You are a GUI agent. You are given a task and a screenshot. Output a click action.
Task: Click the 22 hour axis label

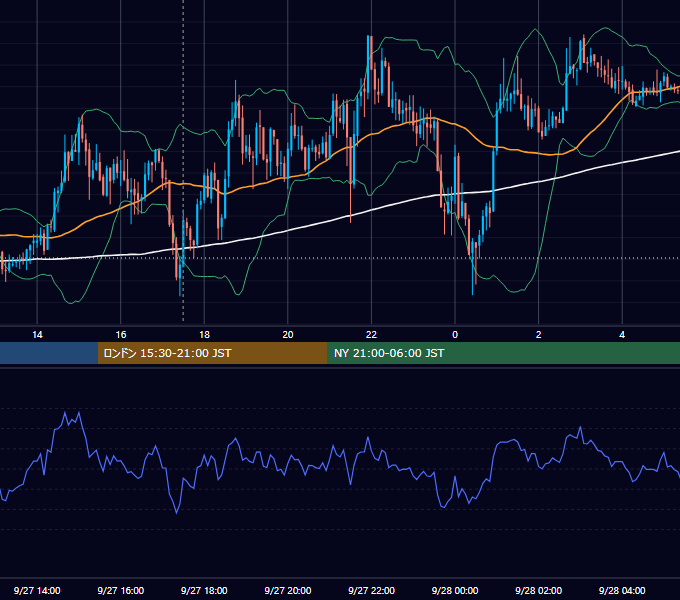tap(371, 335)
